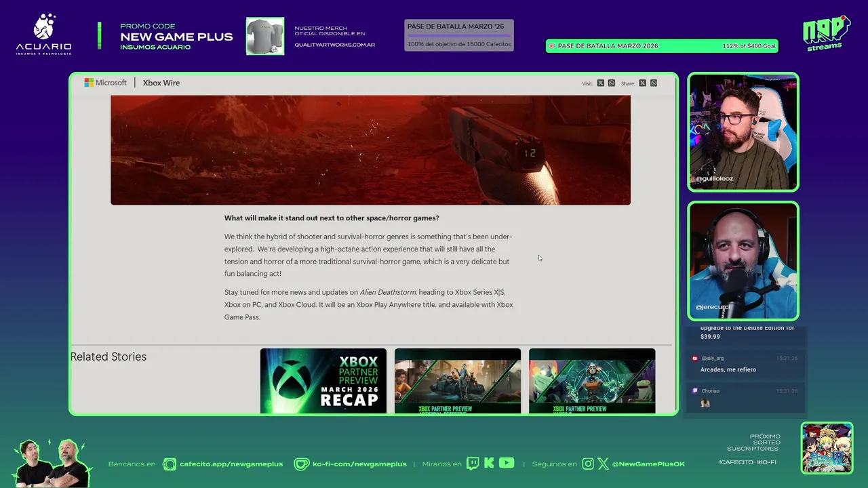Click the Choriao username in chat
This screenshot has height=488, width=868.
(710, 391)
